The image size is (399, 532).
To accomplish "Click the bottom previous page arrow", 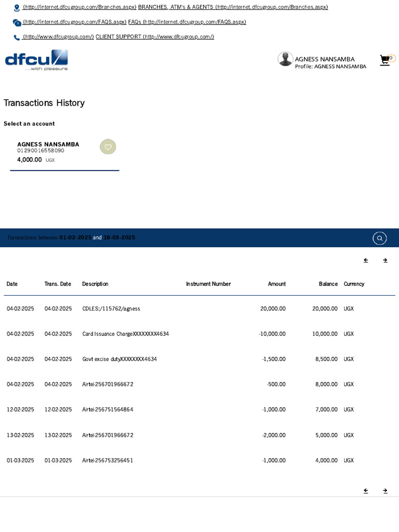I will 366,490.
